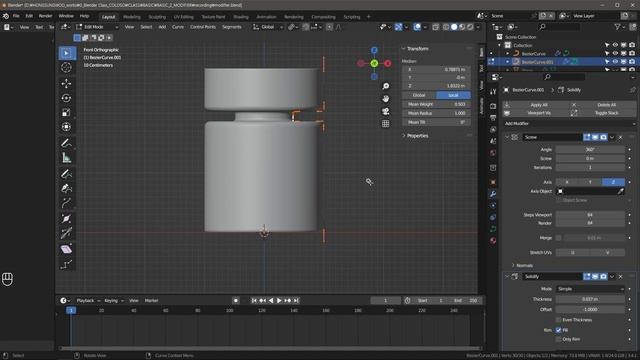Click the timeline Play button

coord(279,301)
